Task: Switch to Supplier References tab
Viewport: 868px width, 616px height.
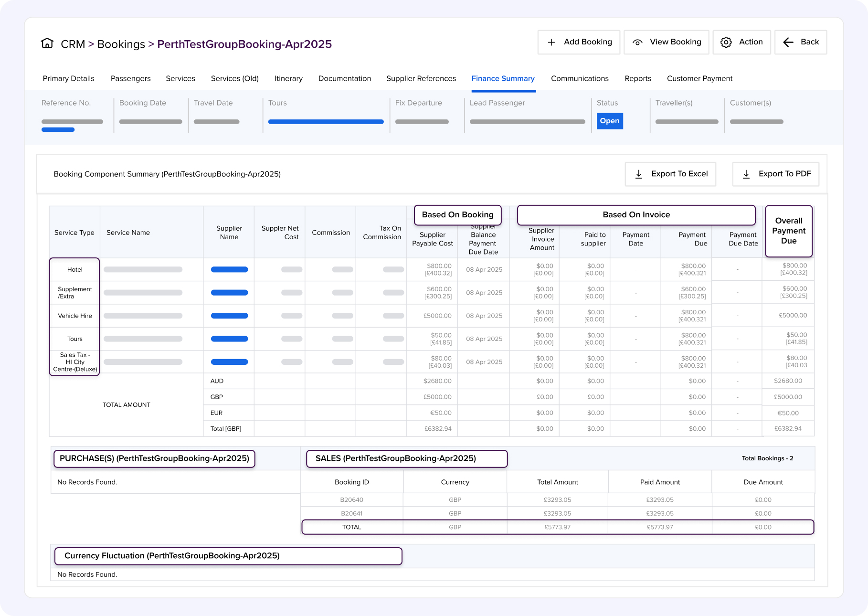Action: point(421,78)
